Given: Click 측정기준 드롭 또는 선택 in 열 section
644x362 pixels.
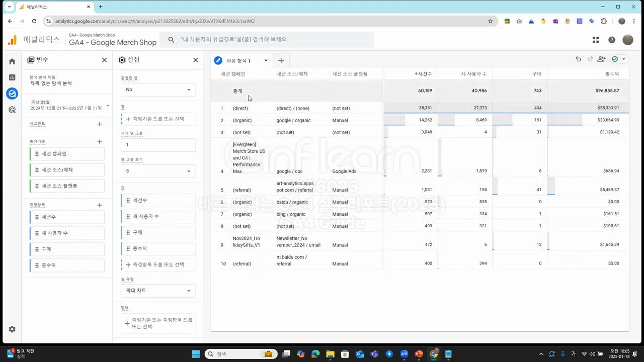Looking at the screenshot, I should click(158, 119).
